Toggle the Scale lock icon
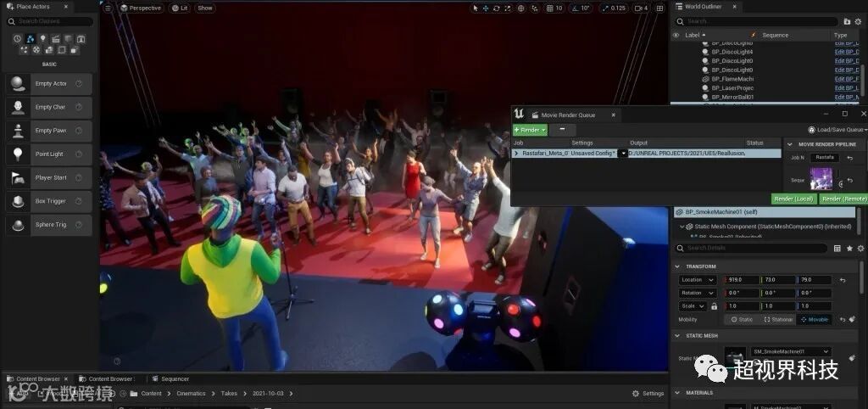 click(714, 306)
